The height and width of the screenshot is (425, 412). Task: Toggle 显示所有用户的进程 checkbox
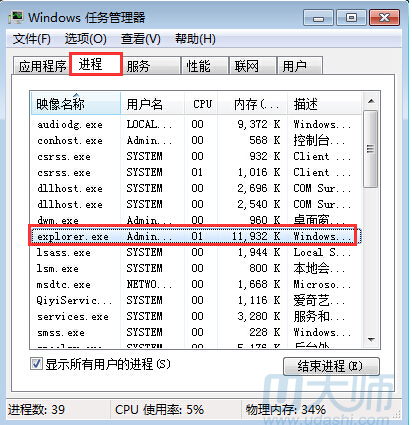point(36,364)
